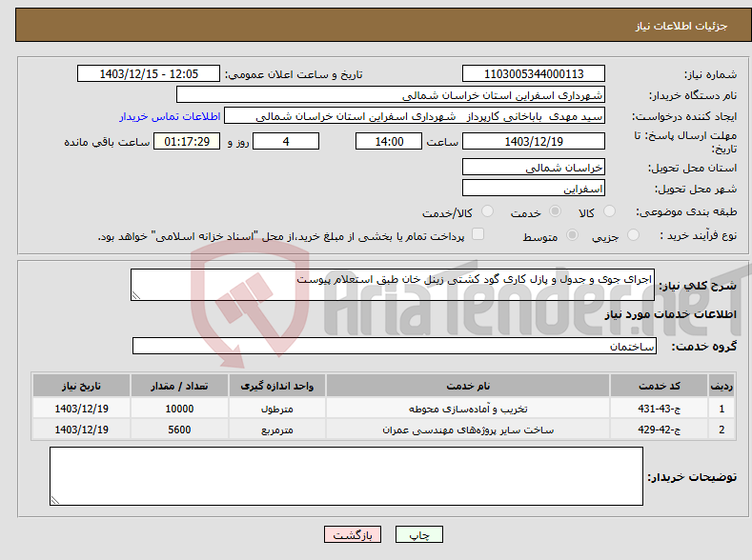Screen dimensions: 752x560
Task: Click the deadline date field 1403/12/19
Action: [534, 141]
